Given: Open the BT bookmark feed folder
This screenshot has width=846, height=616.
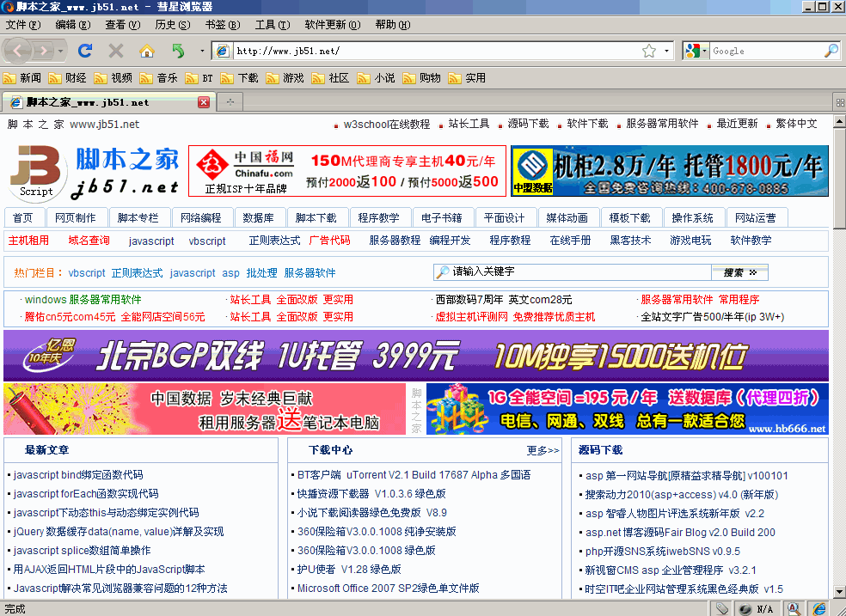Looking at the screenshot, I should pyautogui.click(x=199, y=78).
